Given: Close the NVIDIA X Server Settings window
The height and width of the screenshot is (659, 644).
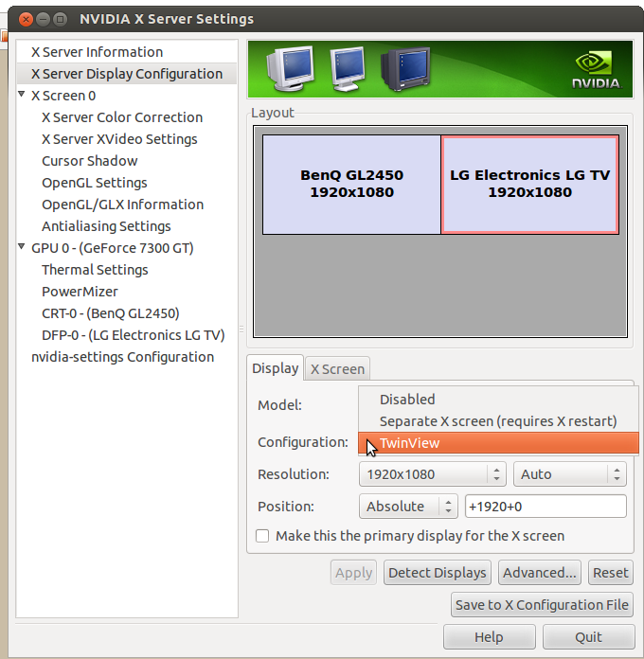Looking at the screenshot, I should (x=25, y=19).
